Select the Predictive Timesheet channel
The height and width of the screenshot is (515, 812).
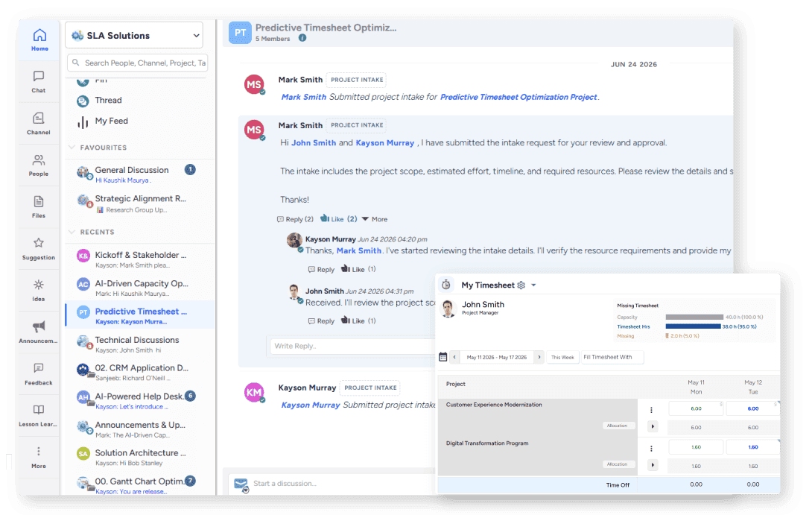point(140,315)
